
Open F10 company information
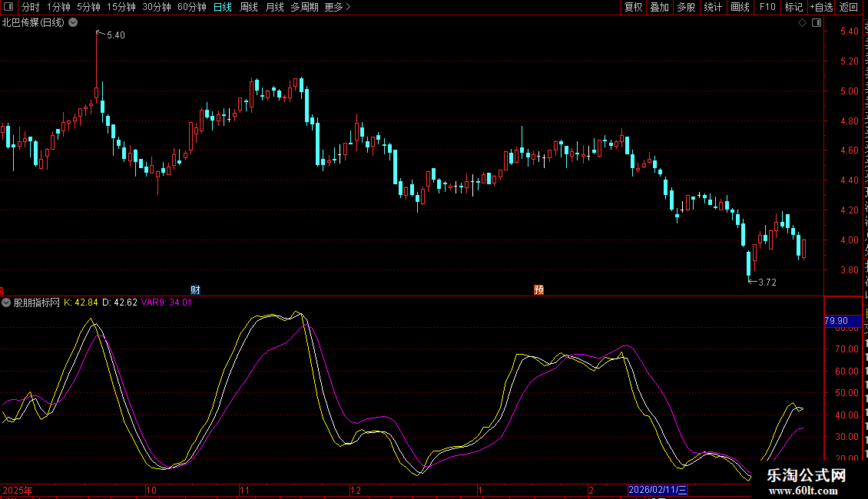767,7
